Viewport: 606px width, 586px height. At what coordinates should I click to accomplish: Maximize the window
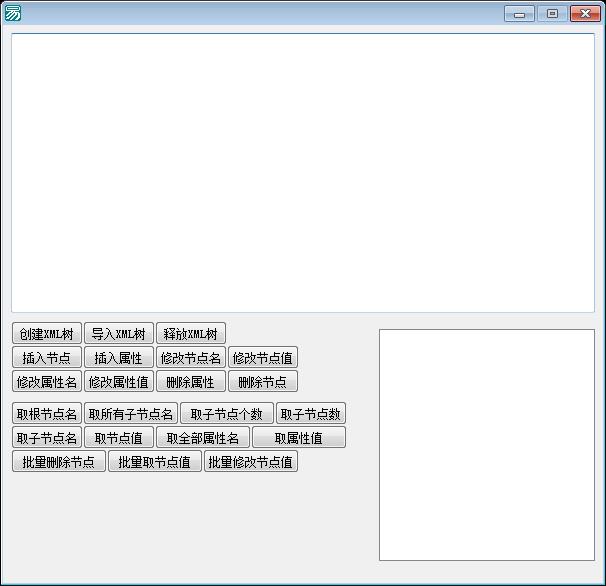coord(552,14)
